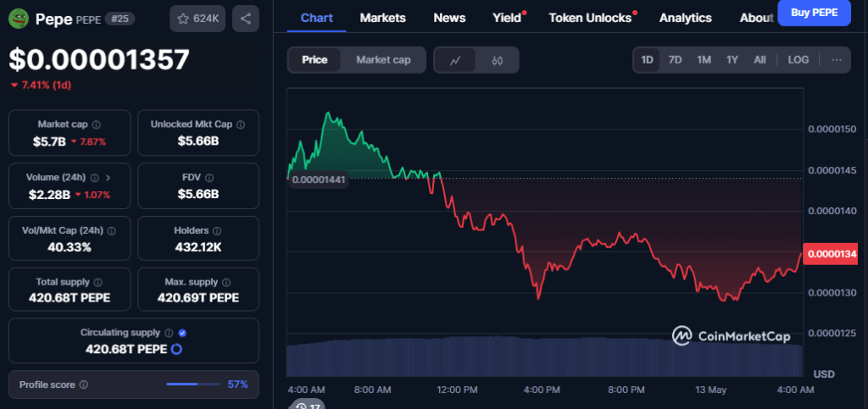Screen dimensions: 868x409
Task: Click the 40.33% Vol/Mkt Cap value
Action: pos(70,247)
